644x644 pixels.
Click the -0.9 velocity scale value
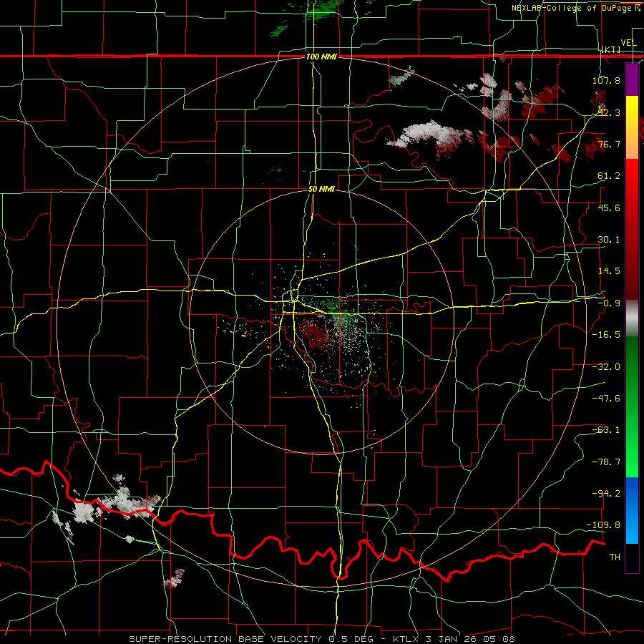608,303
